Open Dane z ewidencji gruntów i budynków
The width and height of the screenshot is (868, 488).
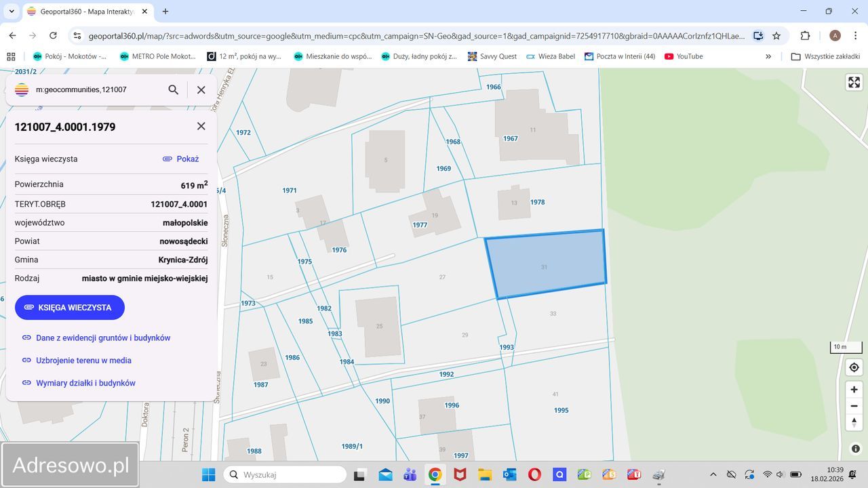[x=102, y=338]
